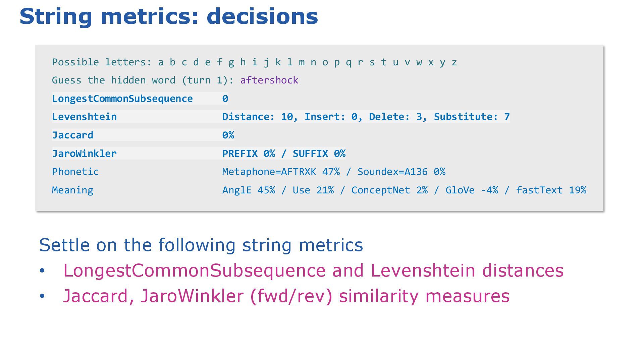Click the fastText 19% score
Screen dimensions: 644x362
coord(551,190)
